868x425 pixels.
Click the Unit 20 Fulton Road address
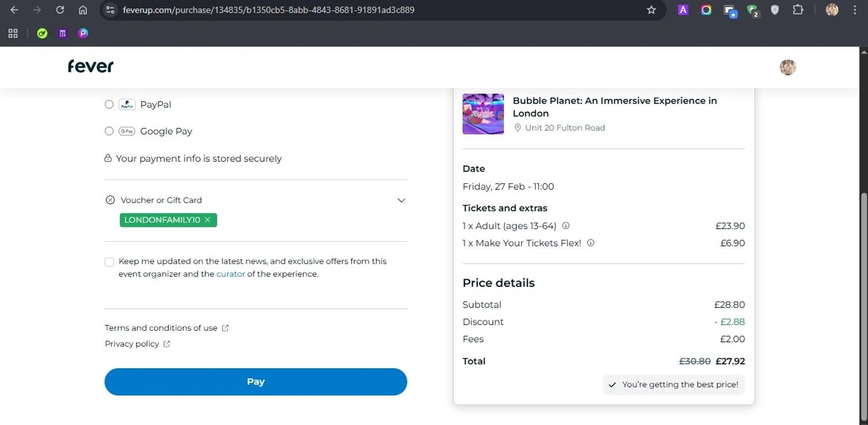pos(565,128)
